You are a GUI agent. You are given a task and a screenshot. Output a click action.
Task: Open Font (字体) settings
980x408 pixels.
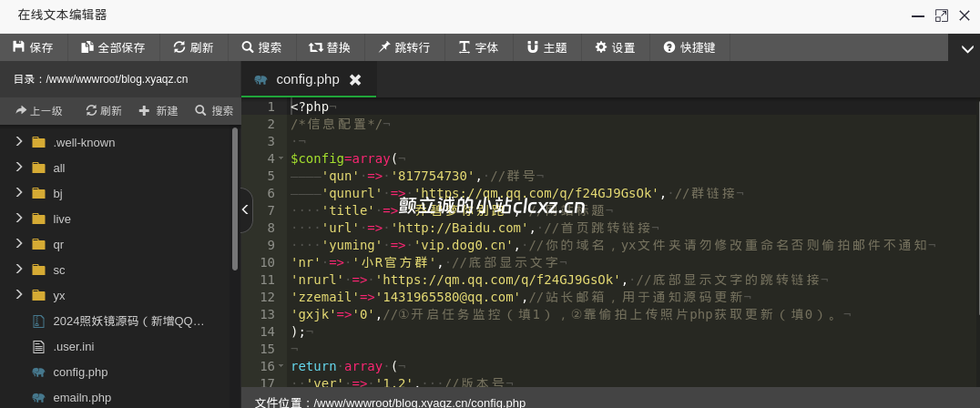click(478, 47)
